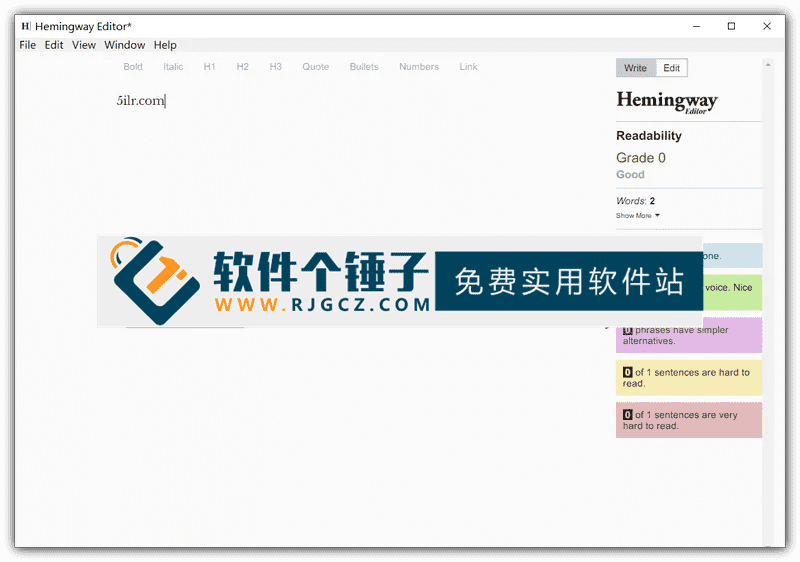
Task: Click the Grade 0 readability score
Action: [641, 158]
